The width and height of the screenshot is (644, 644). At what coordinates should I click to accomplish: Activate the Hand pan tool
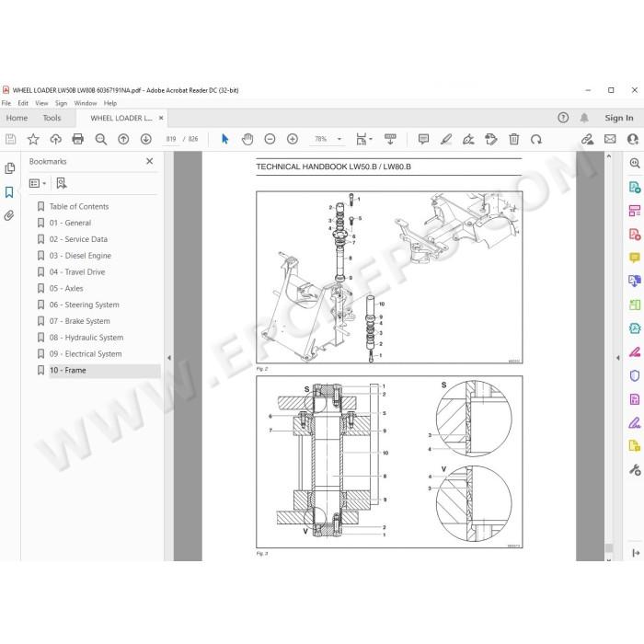click(x=247, y=139)
